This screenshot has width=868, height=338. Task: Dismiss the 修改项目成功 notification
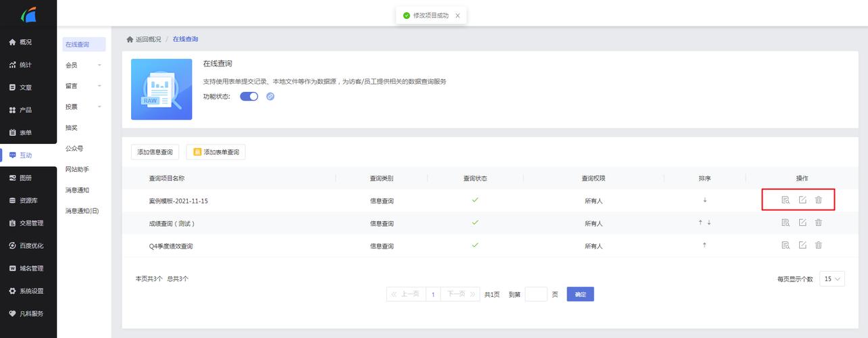[457, 16]
